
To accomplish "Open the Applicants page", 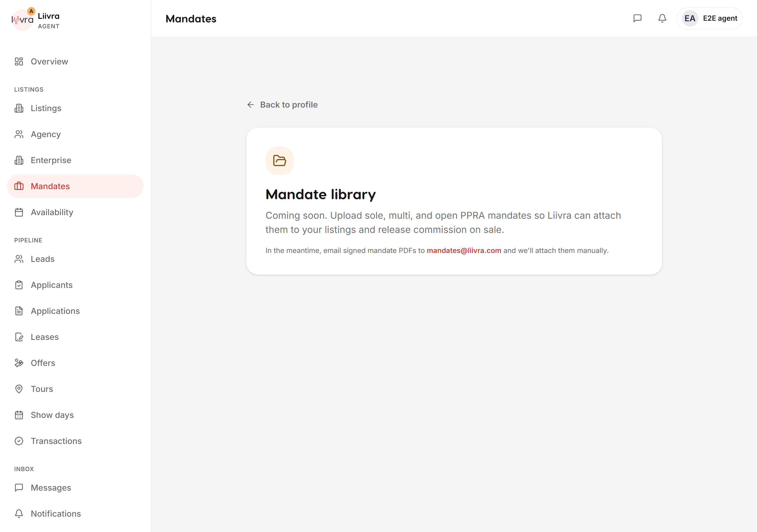I will click(x=75, y=285).
